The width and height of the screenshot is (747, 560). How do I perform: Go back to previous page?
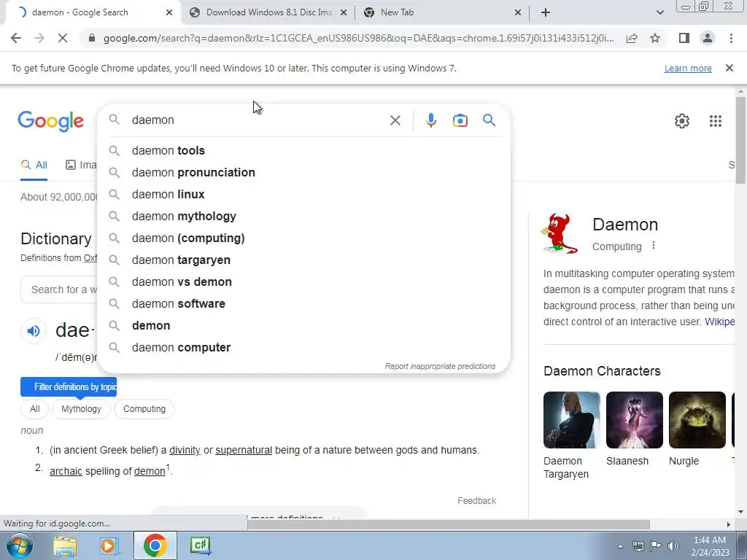(16, 38)
